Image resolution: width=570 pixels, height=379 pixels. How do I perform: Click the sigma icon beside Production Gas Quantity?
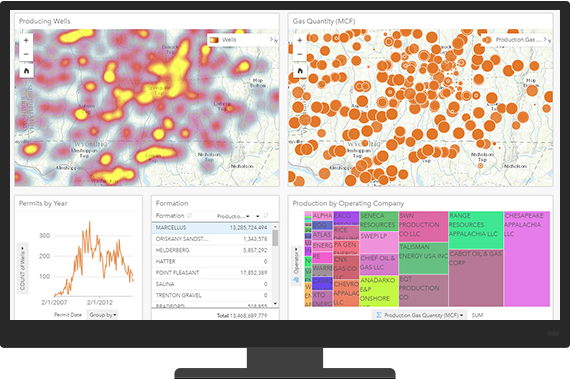tap(378, 315)
